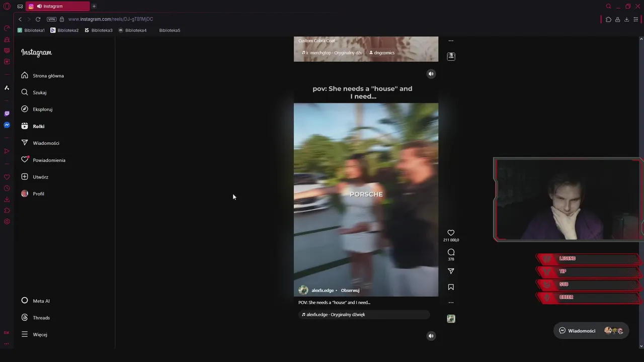Click Utwórz to create a post
This screenshot has height=362, width=644.
tap(35, 177)
